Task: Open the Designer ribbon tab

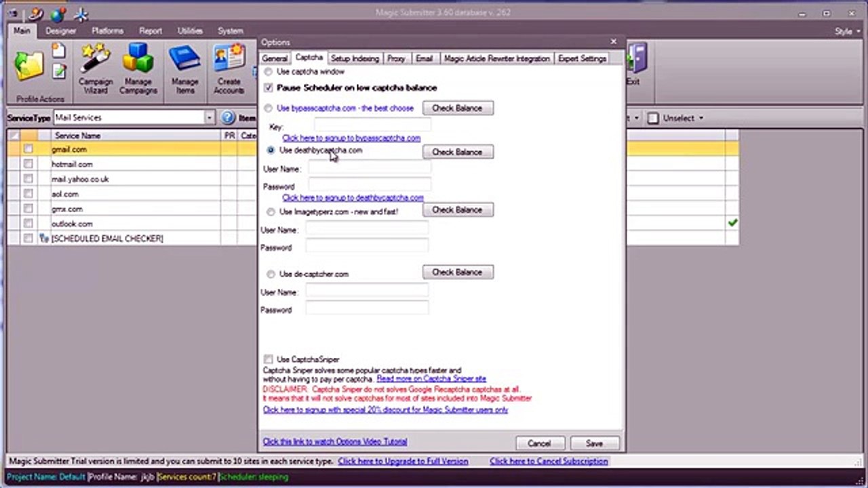Action: coord(60,31)
